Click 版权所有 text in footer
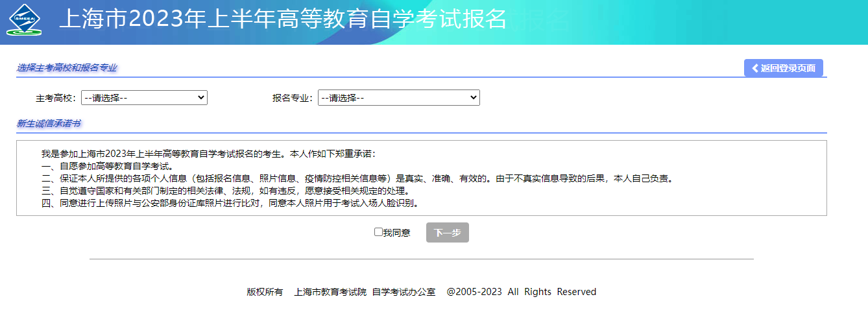The image size is (868, 321). tap(265, 292)
